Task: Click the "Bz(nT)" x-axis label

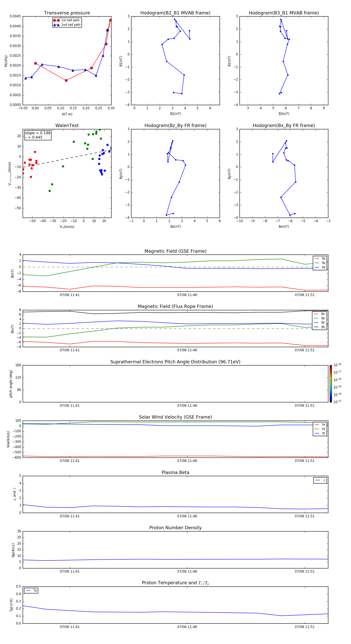Action: tap(175, 227)
